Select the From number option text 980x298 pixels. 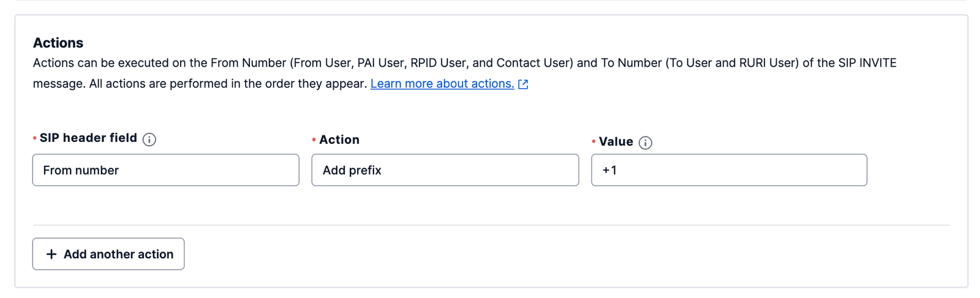tap(81, 171)
